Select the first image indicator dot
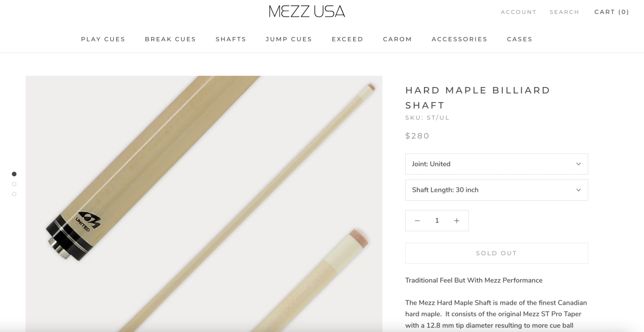 click(x=14, y=174)
